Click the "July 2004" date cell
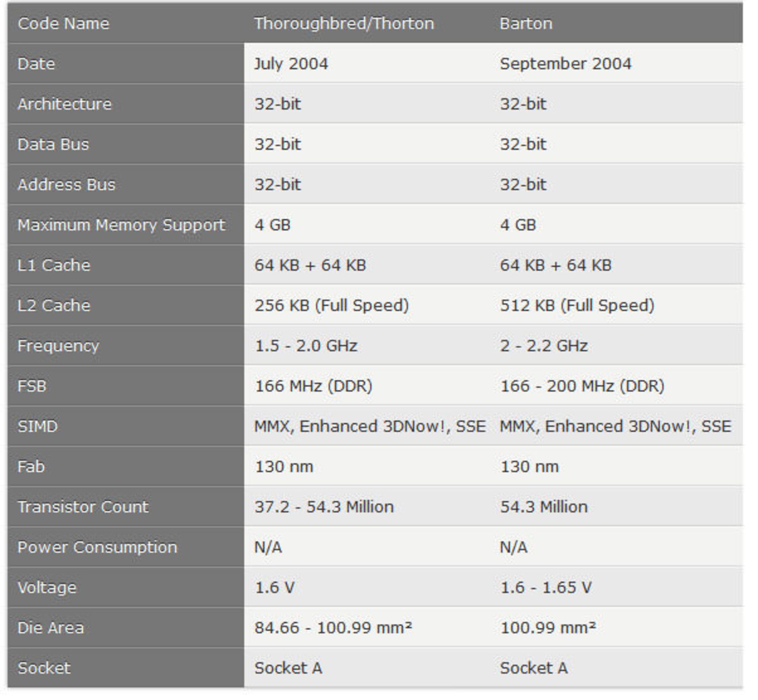758x700 pixels. click(291, 64)
